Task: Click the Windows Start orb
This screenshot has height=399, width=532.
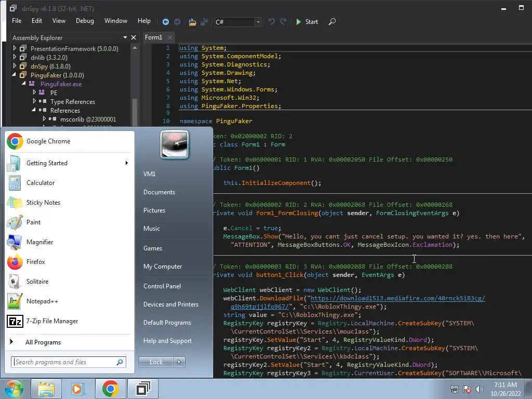Action: click(14, 389)
